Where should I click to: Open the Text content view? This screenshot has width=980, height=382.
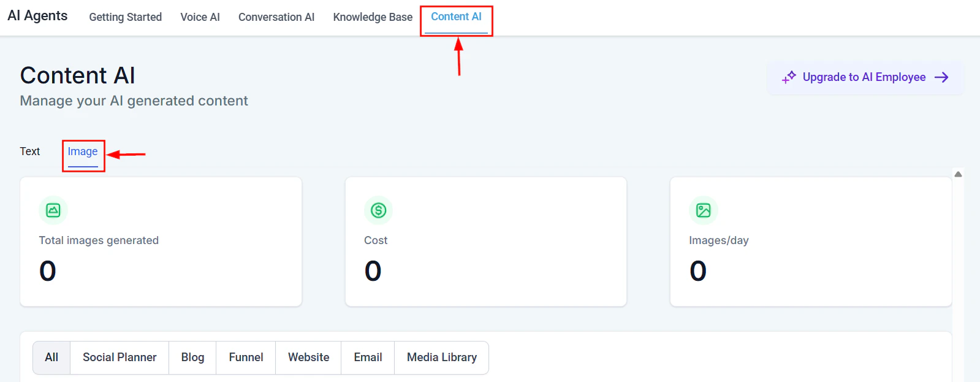(x=29, y=151)
